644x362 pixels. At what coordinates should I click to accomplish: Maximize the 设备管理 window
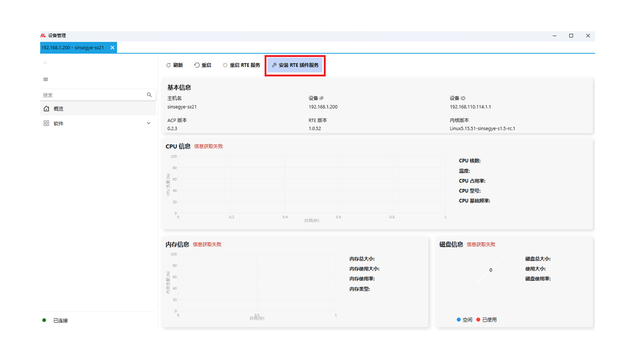click(571, 36)
